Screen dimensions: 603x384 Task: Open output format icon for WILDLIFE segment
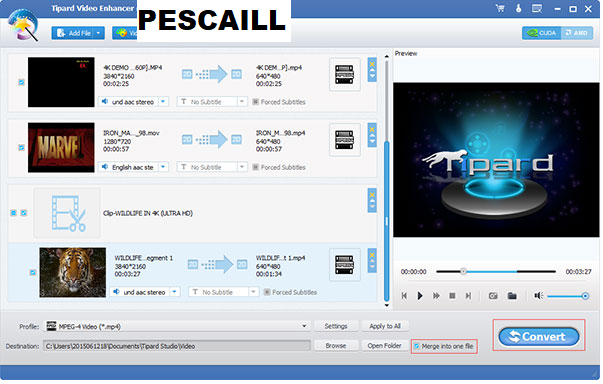pyautogui.click(x=345, y=264)
